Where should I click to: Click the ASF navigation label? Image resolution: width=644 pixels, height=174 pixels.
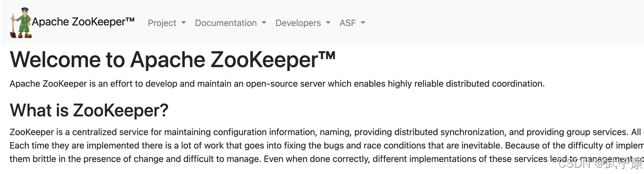(x=348, y=23)
